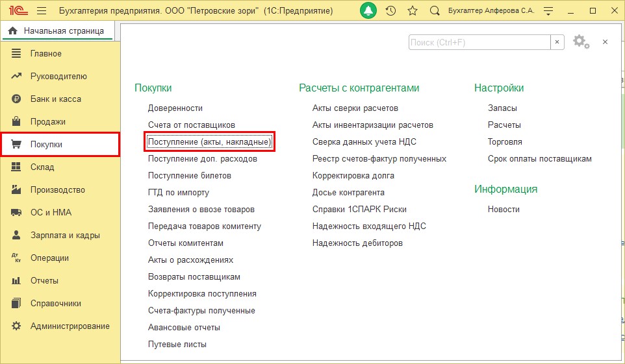Image resolution: width=625 pixels, height=364 pixels.
Task: Open Надежность входящего НДС
Action: click(x=369, y=226)
